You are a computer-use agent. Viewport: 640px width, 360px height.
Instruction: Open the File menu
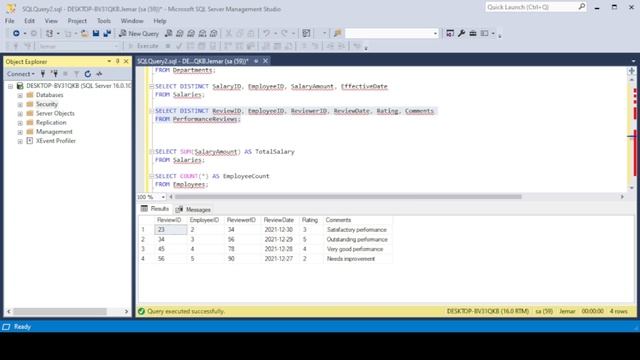pyautogui.click(x=10, y=21)
